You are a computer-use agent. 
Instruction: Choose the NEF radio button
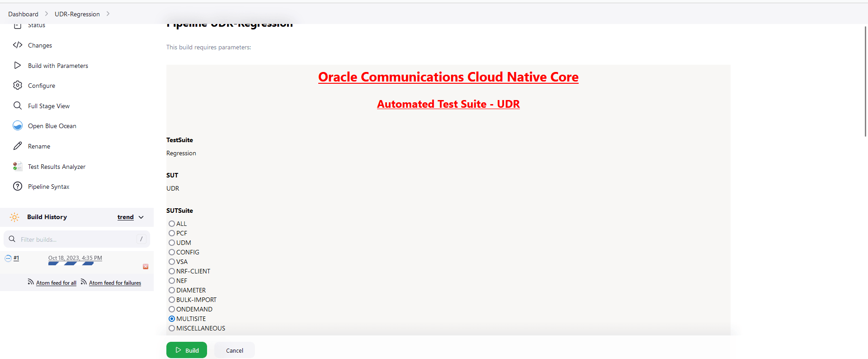pos(172,281)
